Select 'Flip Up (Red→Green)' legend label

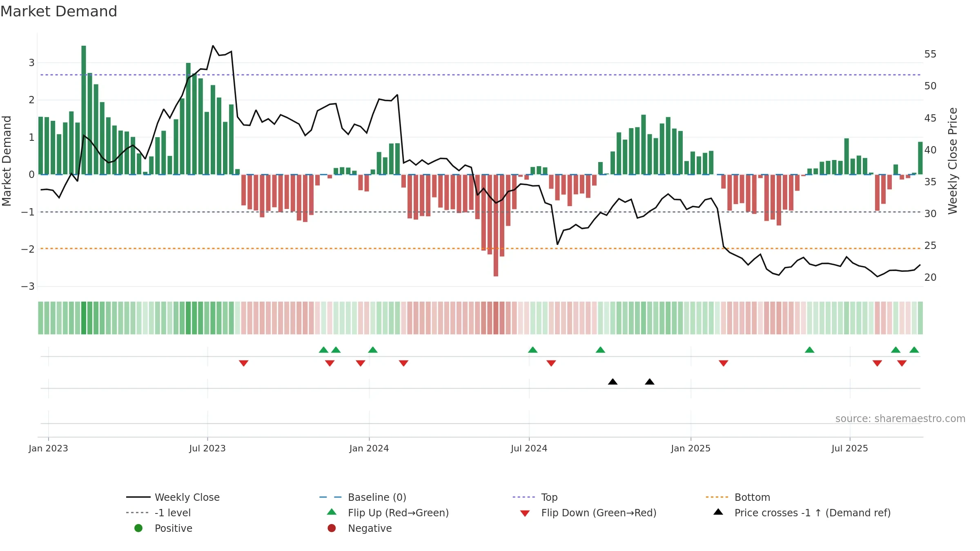coord(398,513)
